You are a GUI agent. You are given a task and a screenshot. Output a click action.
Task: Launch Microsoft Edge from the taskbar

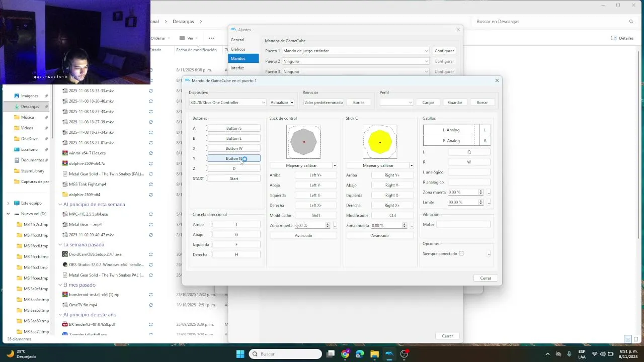coord(360,354)
